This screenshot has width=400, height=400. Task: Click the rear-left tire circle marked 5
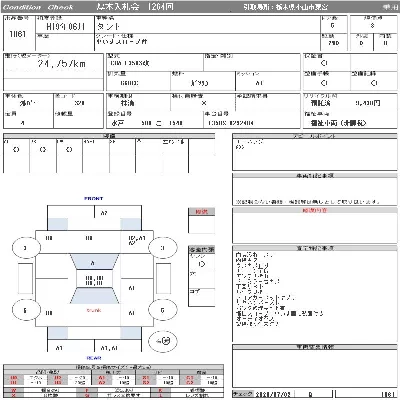coord(26,310)
